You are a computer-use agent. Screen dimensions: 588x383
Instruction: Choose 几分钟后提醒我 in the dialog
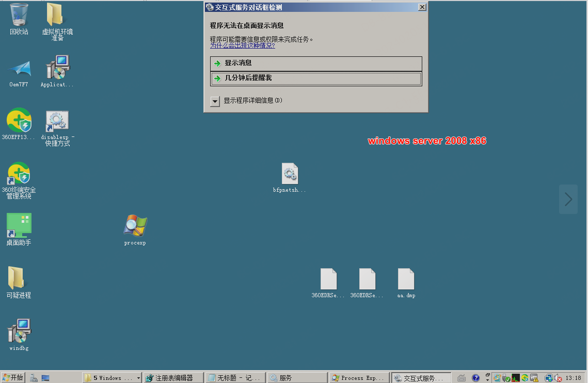click(316, 79)
